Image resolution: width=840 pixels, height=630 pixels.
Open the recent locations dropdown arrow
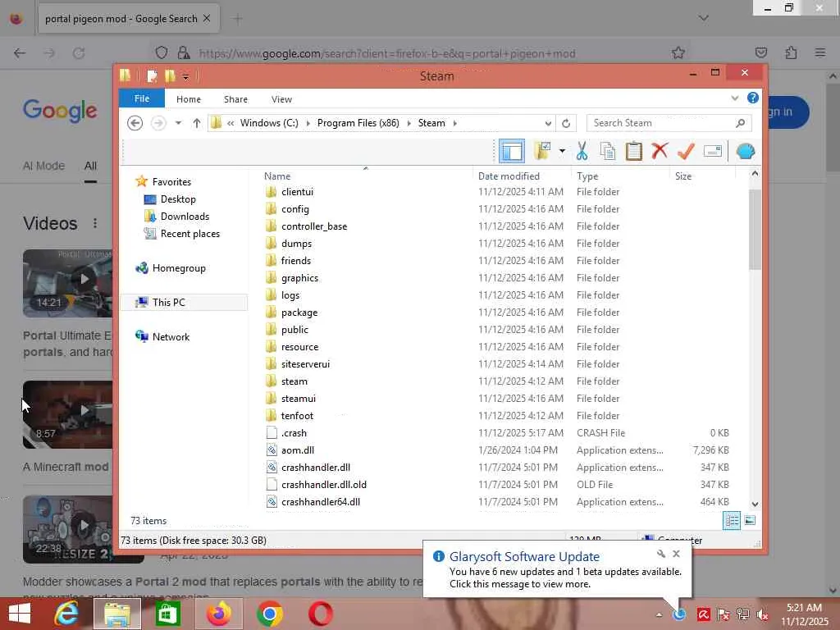[178, 123]
